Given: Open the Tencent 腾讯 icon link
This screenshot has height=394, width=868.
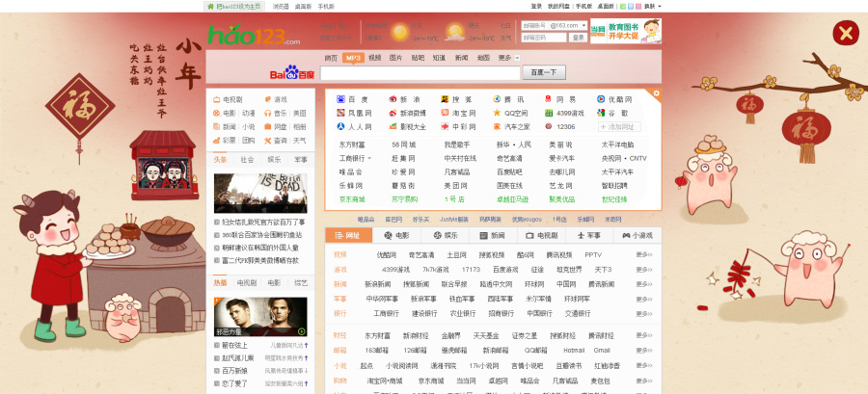Looking at the screenshot, I should point(497,99).
